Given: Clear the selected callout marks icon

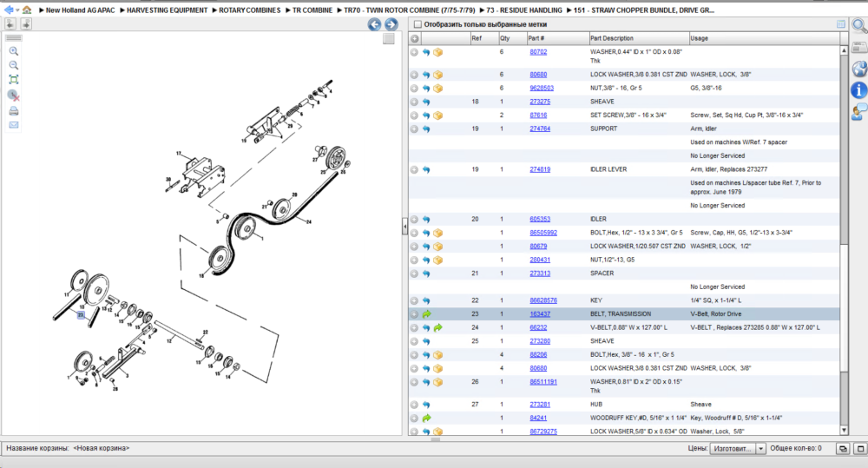Looking at the screenshot, I should [14, 96].
